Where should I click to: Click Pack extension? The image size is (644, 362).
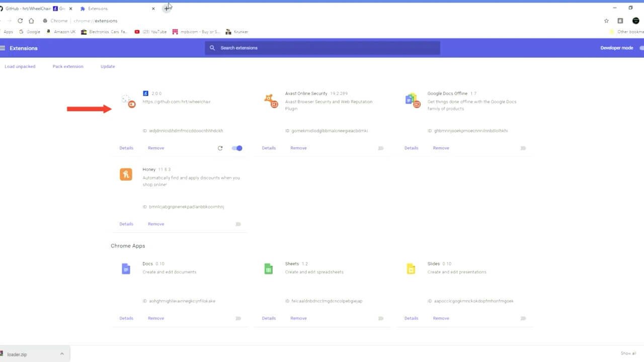click(x=68, y=66)
